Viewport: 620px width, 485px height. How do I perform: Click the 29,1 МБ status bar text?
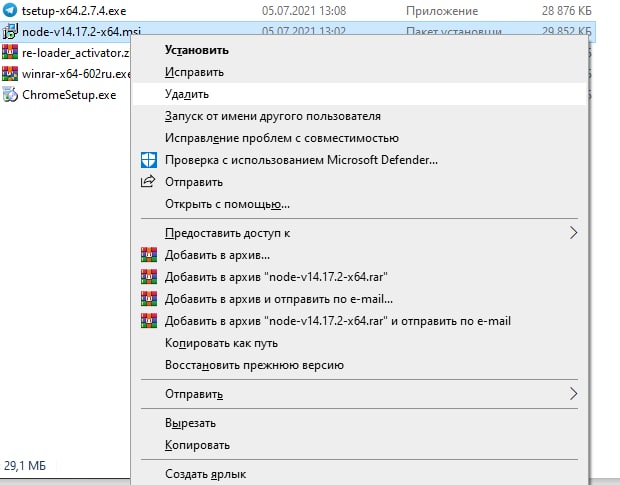point(25,466)
